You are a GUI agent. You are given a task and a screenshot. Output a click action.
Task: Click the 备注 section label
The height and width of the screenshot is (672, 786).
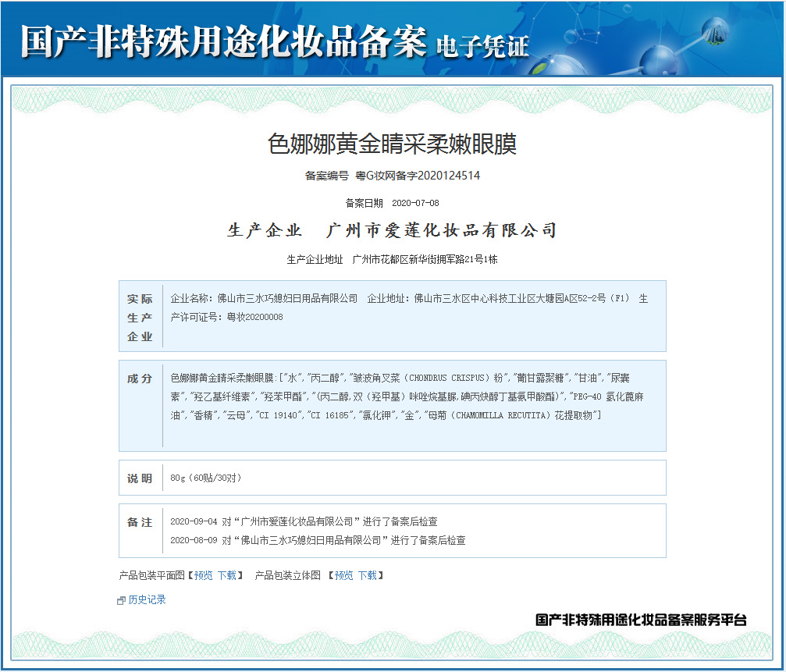140,522
